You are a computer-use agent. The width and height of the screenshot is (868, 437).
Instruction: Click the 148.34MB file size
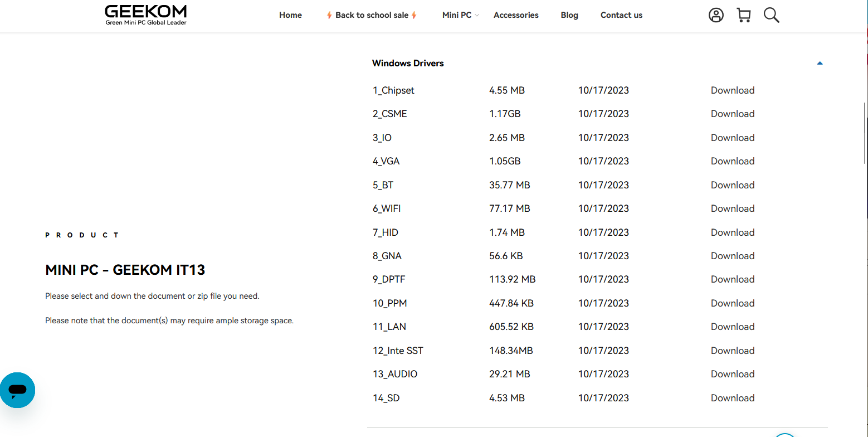511,351
